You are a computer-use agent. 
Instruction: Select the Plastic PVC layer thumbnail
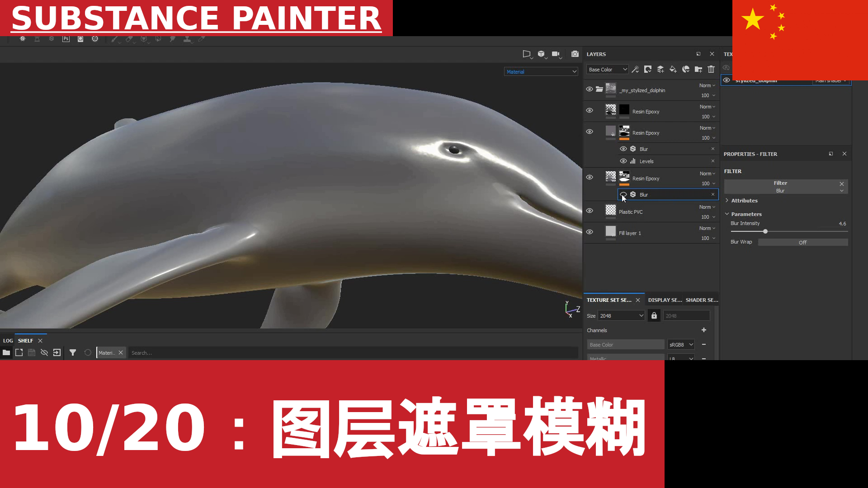pos(611,210)
